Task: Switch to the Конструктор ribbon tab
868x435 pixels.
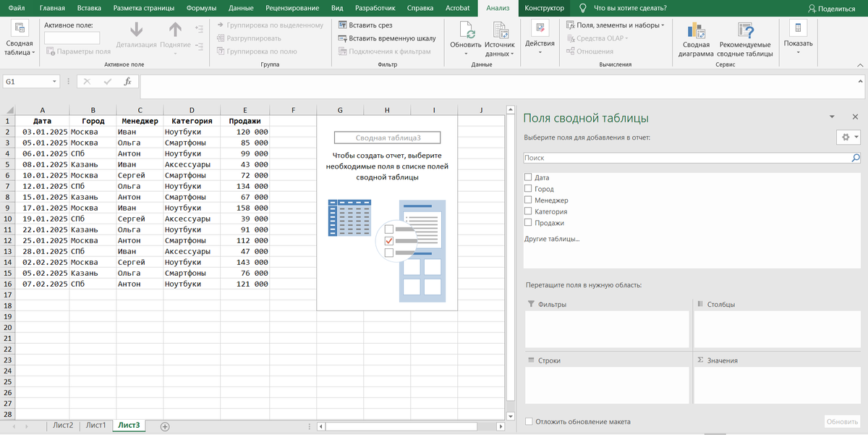Action: [544, 8]
